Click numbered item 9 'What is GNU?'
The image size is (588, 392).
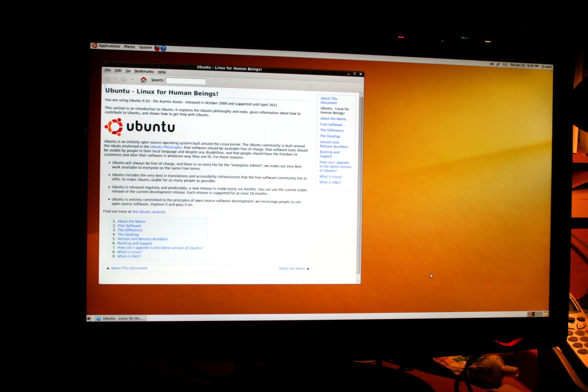129,256
